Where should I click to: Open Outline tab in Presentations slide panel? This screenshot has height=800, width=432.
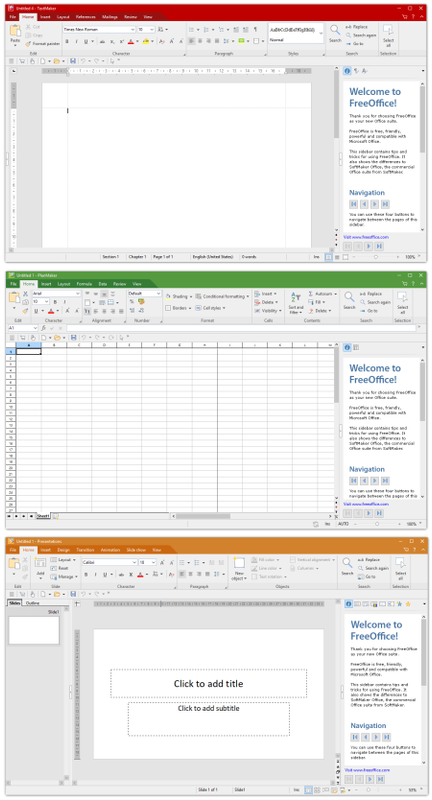[33, 603]
